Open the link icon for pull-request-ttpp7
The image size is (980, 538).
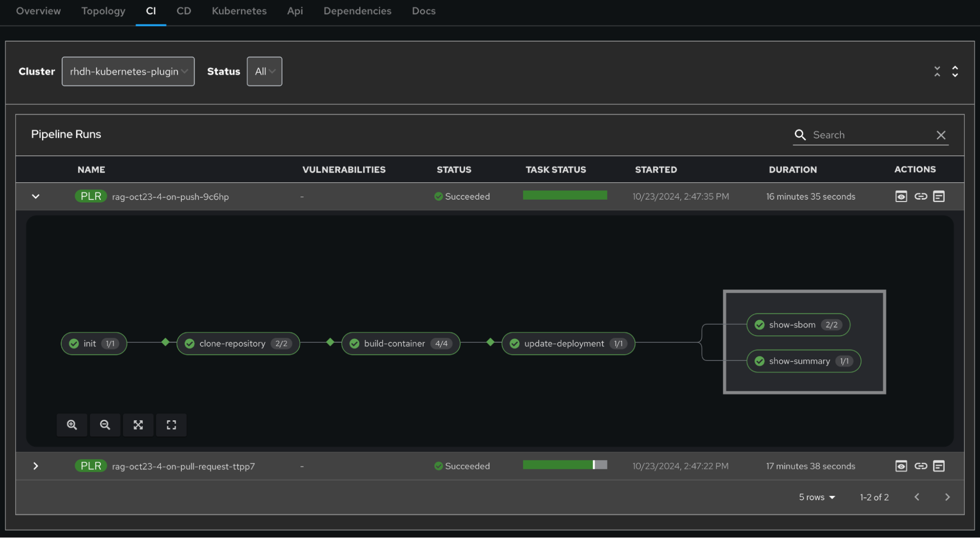[921, 466]
